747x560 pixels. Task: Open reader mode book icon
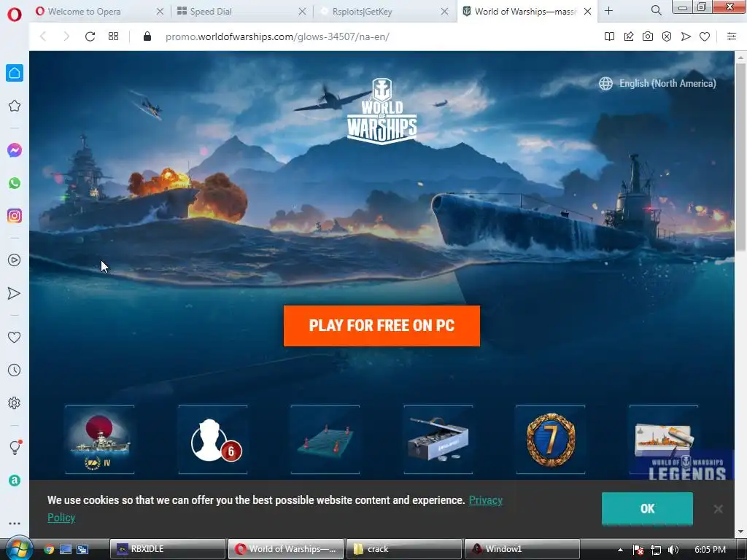[609, 36]
